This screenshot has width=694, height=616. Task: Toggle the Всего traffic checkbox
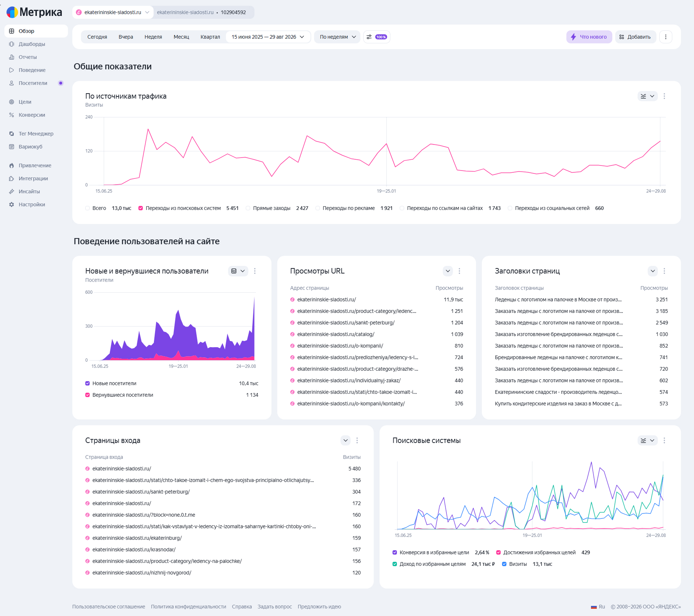point(87,208)
